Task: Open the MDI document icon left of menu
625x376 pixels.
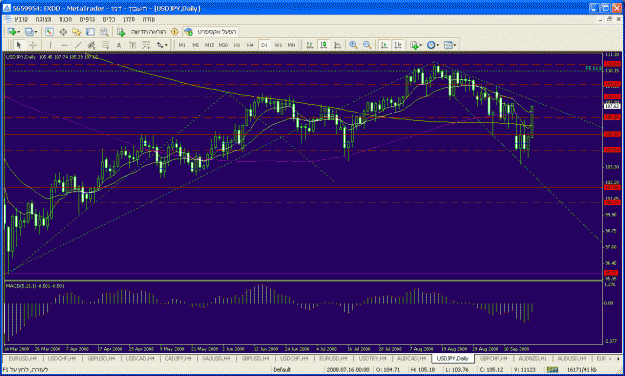Action: [7, 19]
